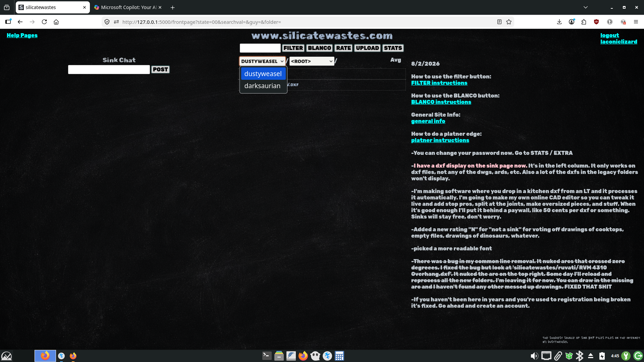Open the file manager taskbar icon
644x362 pixels.
pos(279,356)
